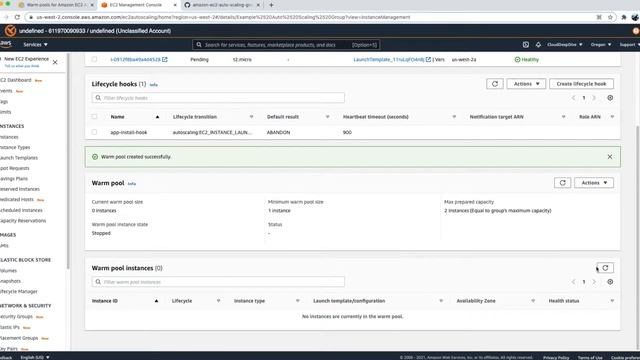Image resolution: width=640 pixels, height=360 pixels.
Task: Close the New EC2 Experience notice
Action: (x=55, y=62)
